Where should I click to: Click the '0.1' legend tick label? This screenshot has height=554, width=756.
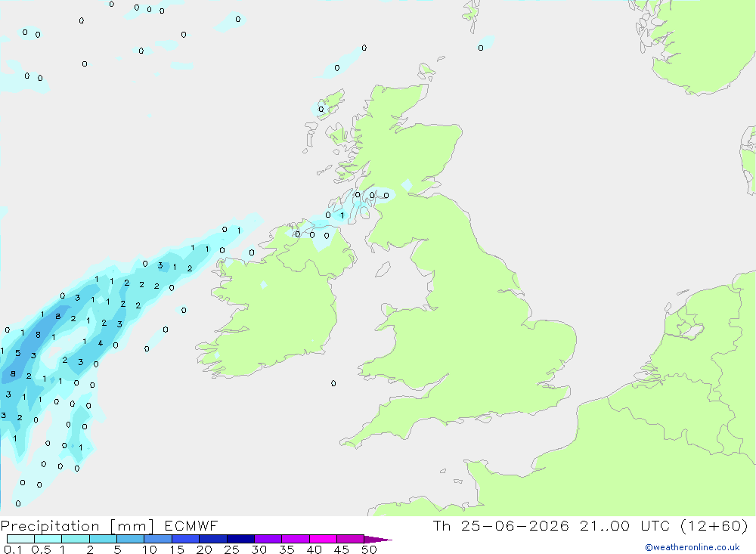click(x=13, y=549)
